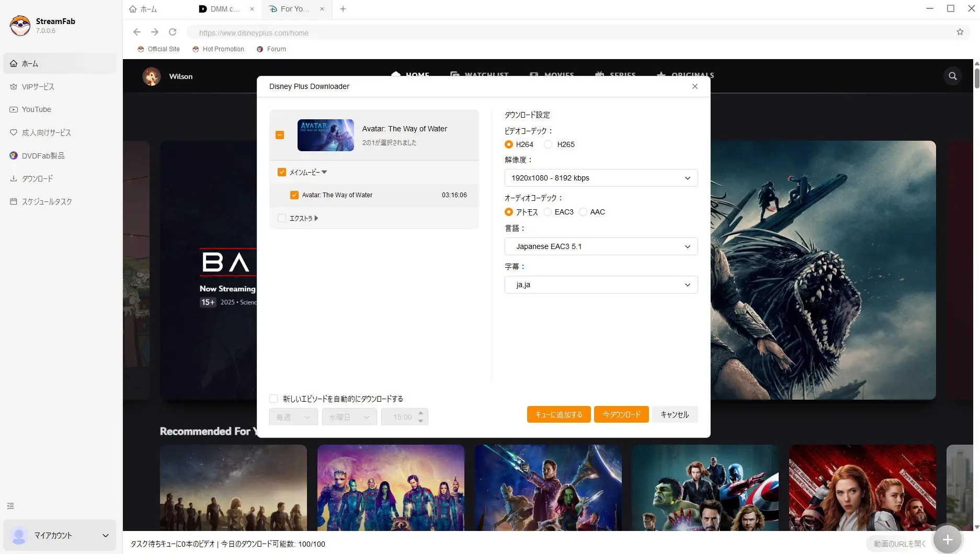This screenshot has width=980, height=554.
Task: Click the Forum bookmark icon
Action: point(260,49)
